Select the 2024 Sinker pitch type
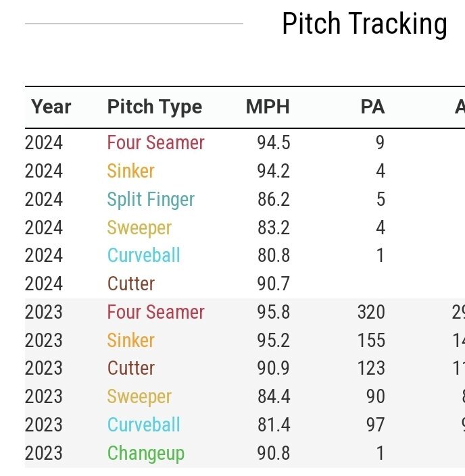The width and height of the screenshot is (465, 476). pyautogui.click(x=130, y=171)
